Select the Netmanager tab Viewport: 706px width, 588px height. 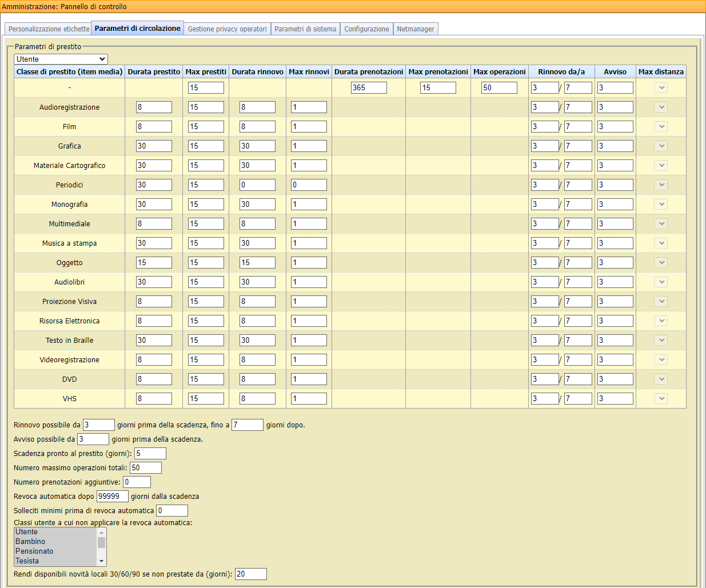tap(416, 29)
